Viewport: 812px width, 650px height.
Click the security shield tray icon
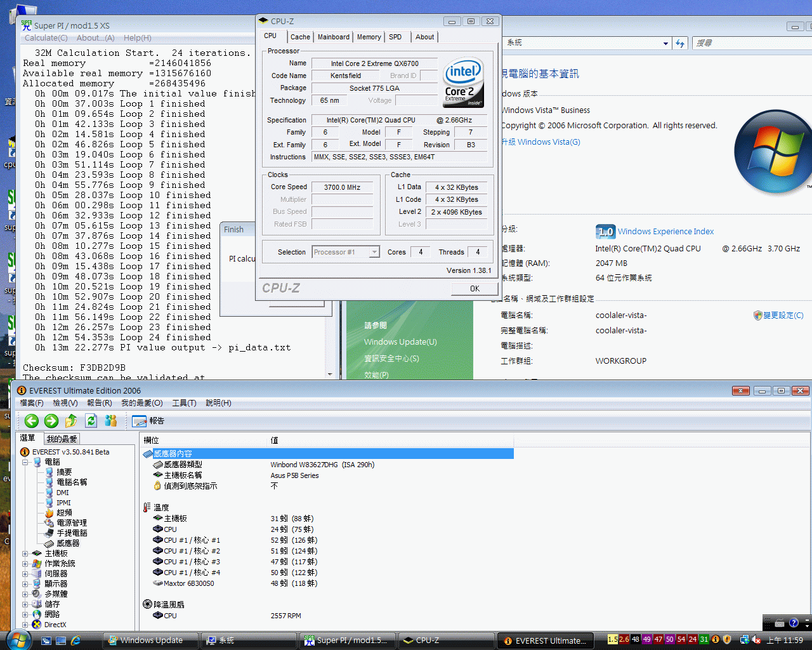(x=727, y=640)
